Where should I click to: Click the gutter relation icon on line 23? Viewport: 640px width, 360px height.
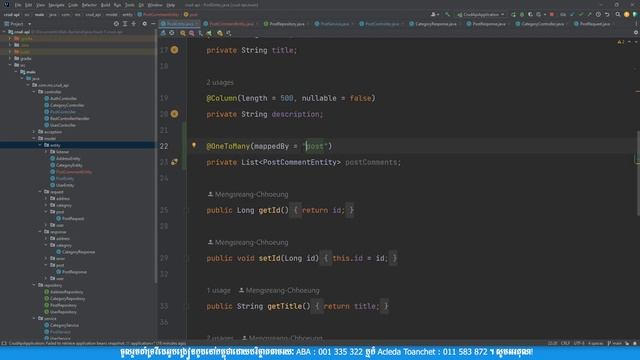174,162
